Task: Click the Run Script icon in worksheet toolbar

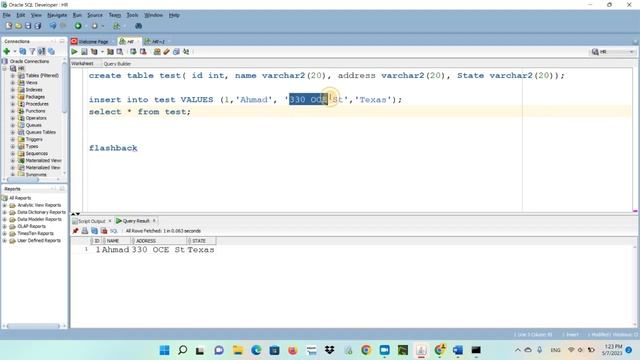Action: [84, 52]
